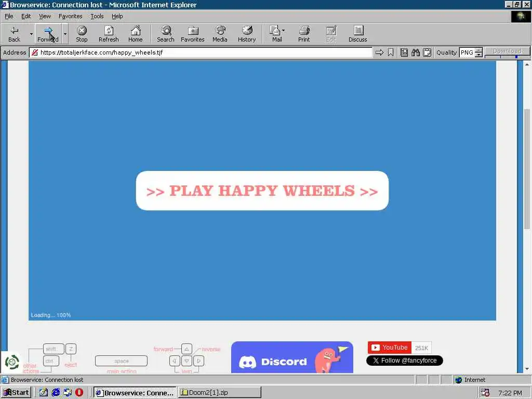
Task: Launch the notepad quick launch icon
Action: click(44, 393)
